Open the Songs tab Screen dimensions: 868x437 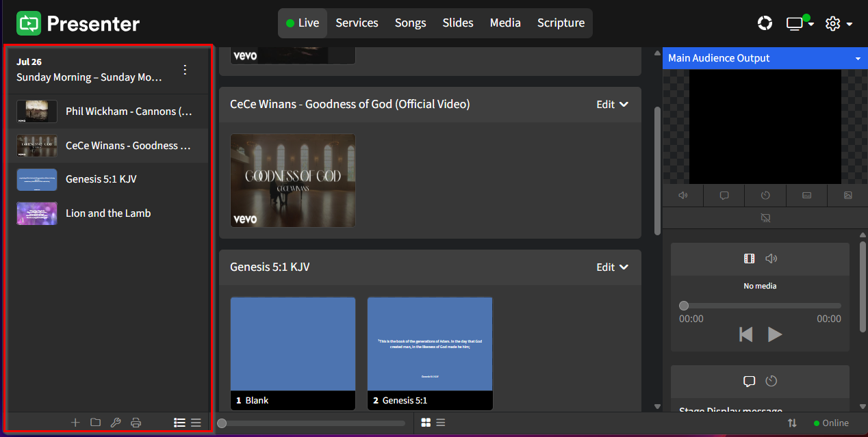point(411,23)
